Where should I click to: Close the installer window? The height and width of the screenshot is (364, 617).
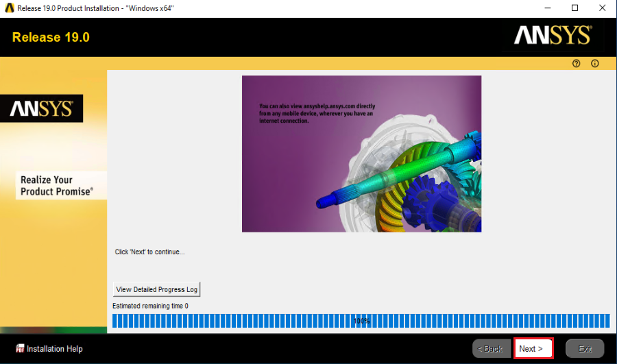[602, 8]
